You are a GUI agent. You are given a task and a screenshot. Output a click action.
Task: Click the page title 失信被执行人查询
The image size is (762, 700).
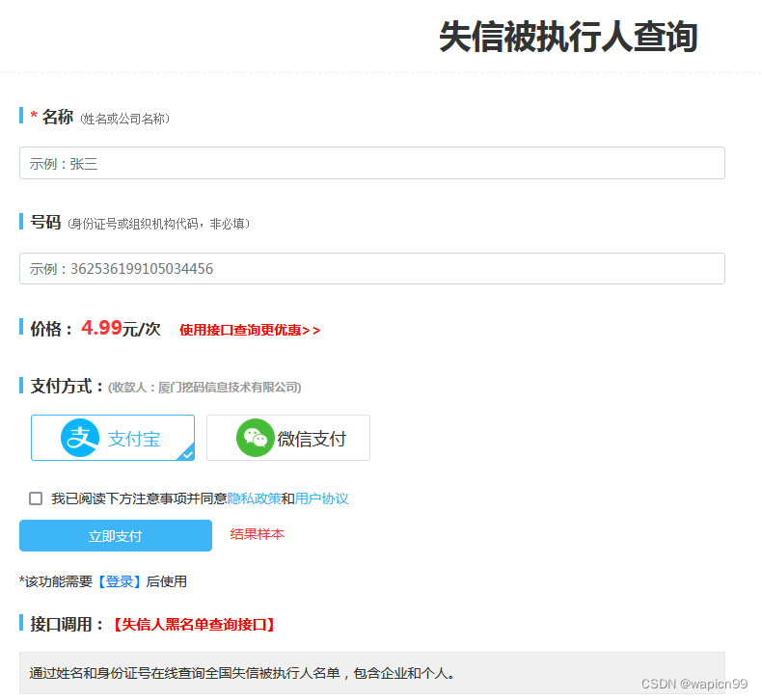(568, 37)
